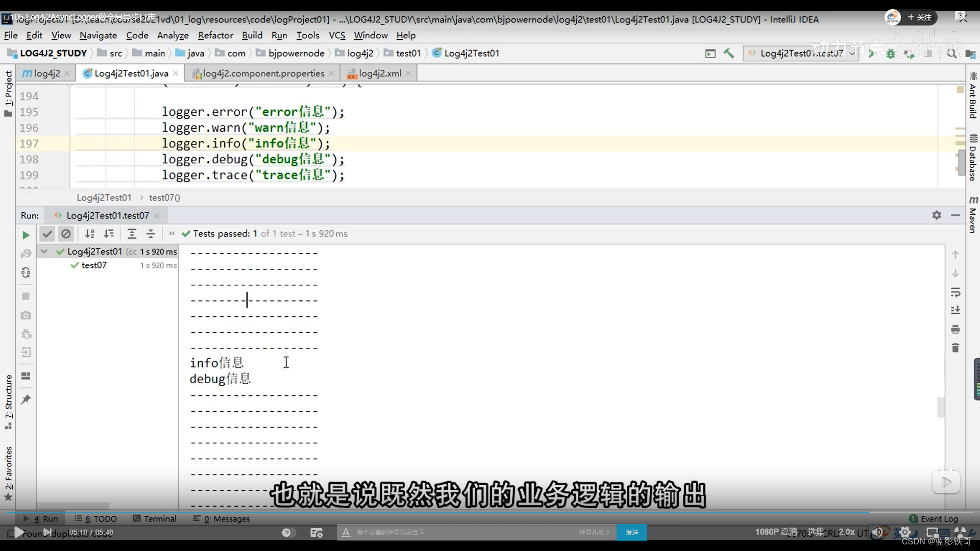The height and width of the screenshot is (551, 980).
Task: Select test07 in test results tree
Action: tap(94, 265)
